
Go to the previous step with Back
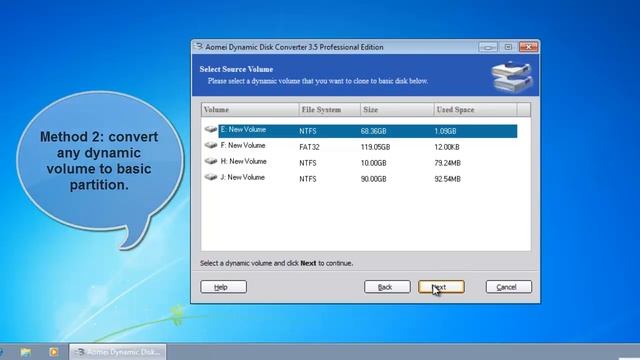pyautogui.click(x=387, y=287)
